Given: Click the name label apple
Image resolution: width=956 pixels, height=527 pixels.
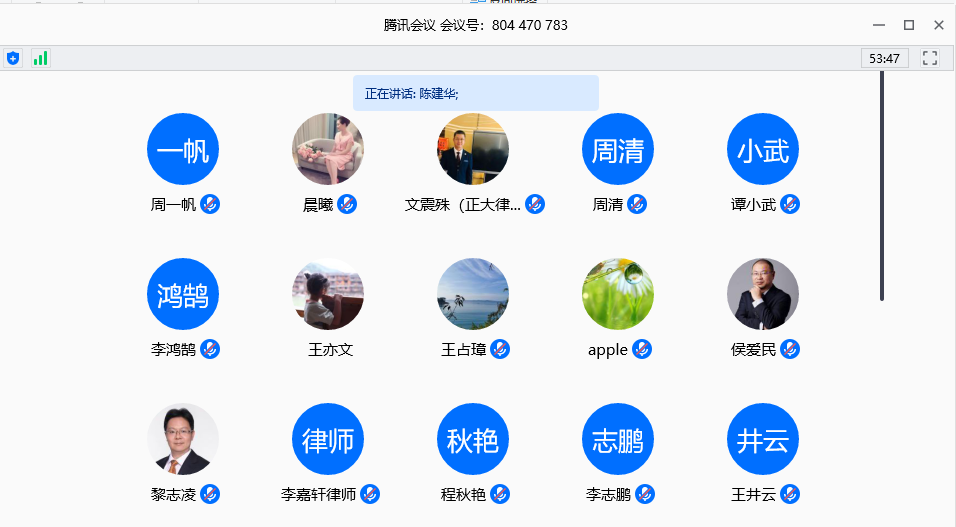Looking at the screenshot, I should point(608,350).
